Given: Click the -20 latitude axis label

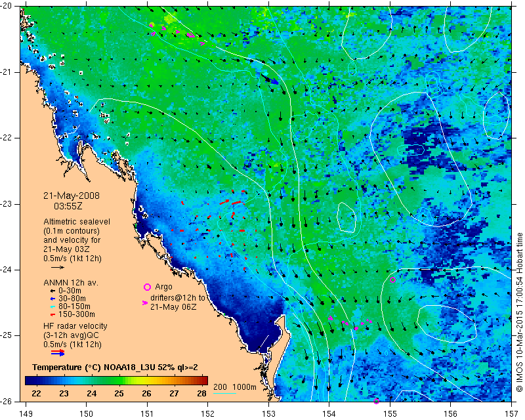Looking at the screenshot, I should point(7,6).
